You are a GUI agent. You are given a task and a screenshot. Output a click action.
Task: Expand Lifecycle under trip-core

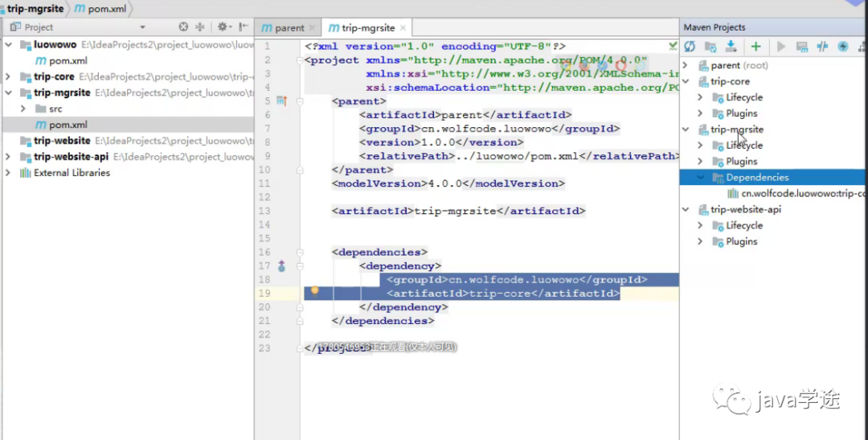pyautogui.click(x=700, y=97)
